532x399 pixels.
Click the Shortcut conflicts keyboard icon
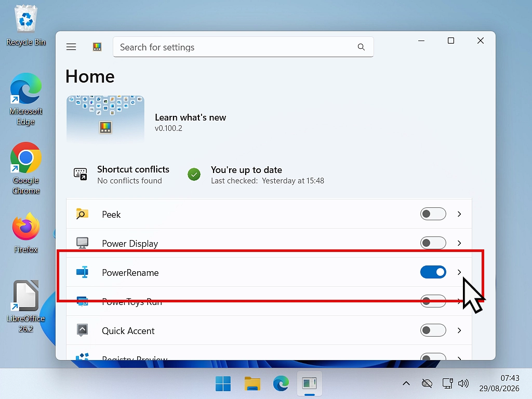81,174
